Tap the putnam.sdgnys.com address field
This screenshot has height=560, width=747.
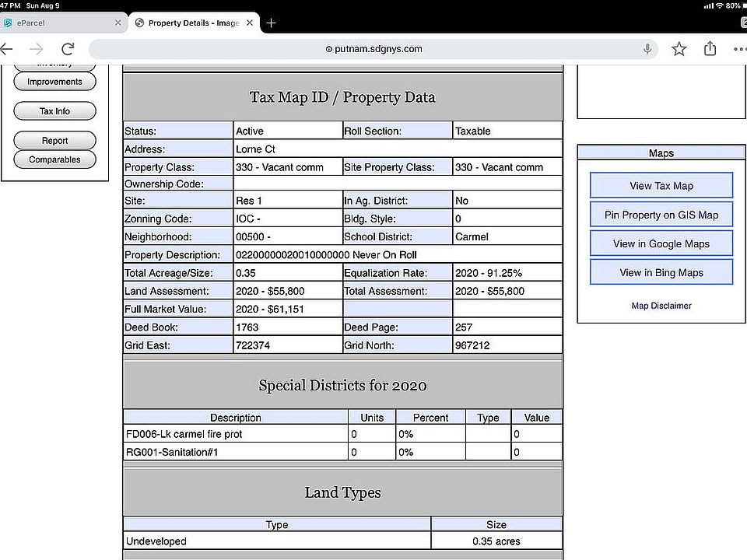point(373,48)
